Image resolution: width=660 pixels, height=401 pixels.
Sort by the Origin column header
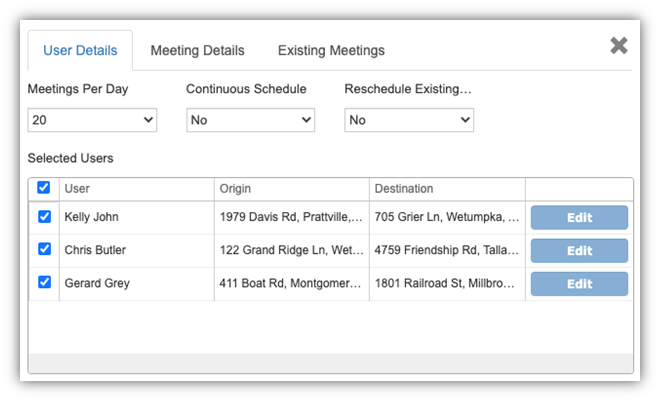point(291,188)
